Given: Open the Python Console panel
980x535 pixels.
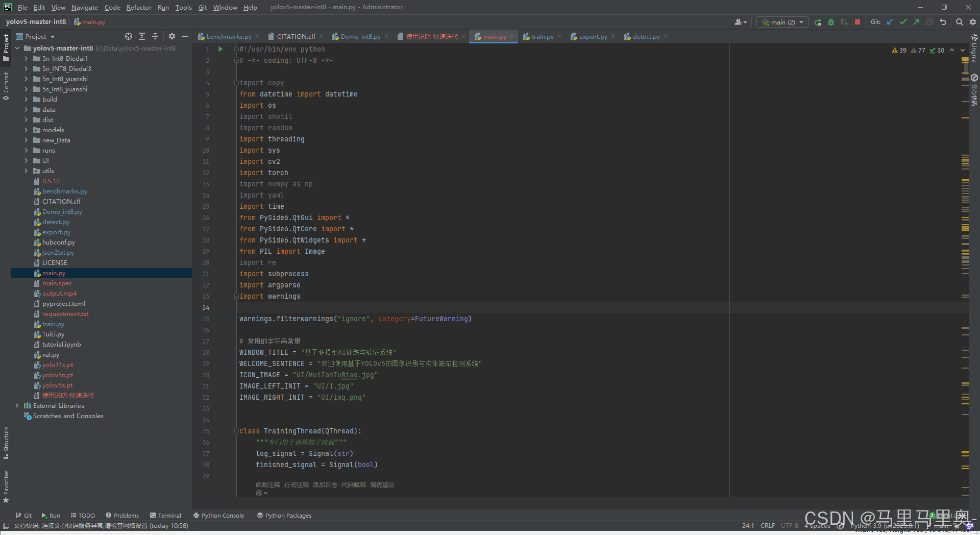Looking at the screenshot, I should tap(218, 515).
